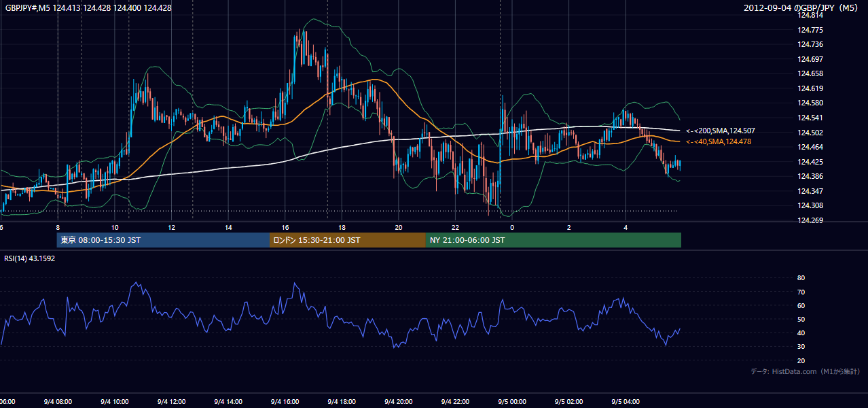
Task: Click hour label 18 under price chart
Action: [x=342, y=228]
